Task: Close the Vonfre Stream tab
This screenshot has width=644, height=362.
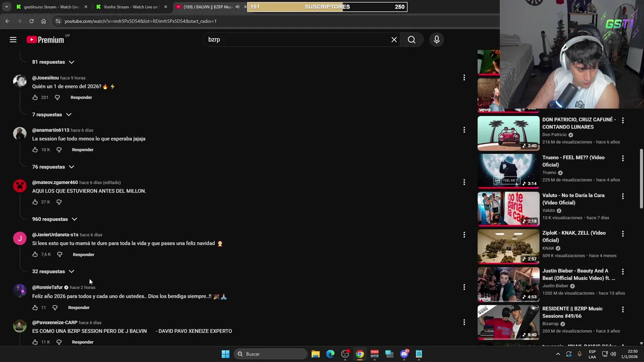Action: click(166, 7)
